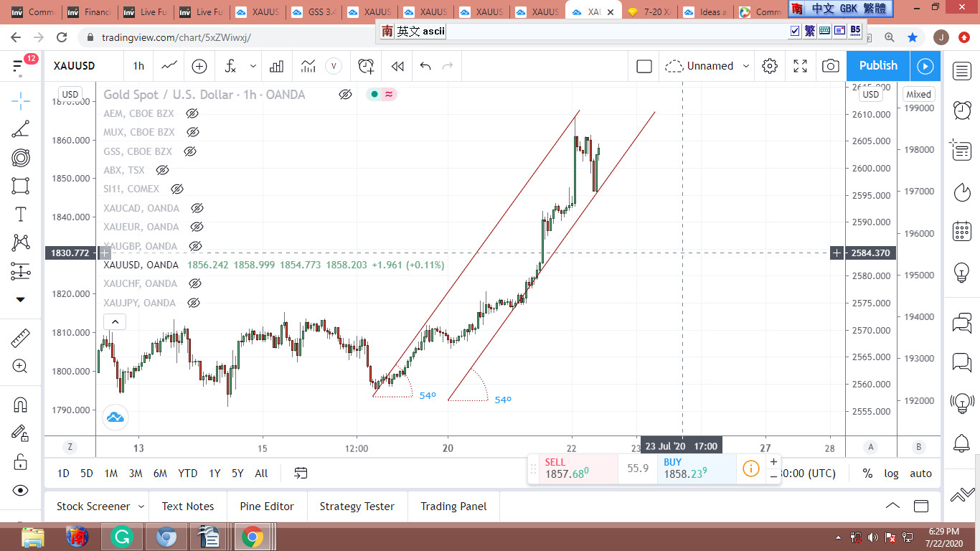The image size is (980, 551).
Task: Open the Unnamed layout dropdown
Action: [x=707, y=66]
